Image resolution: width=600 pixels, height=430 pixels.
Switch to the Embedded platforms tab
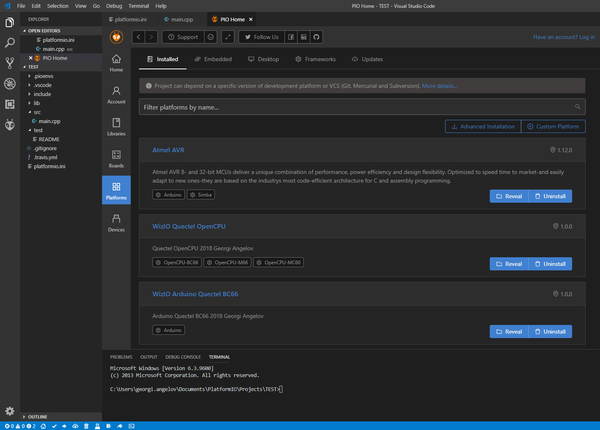[x=213, y=59]
